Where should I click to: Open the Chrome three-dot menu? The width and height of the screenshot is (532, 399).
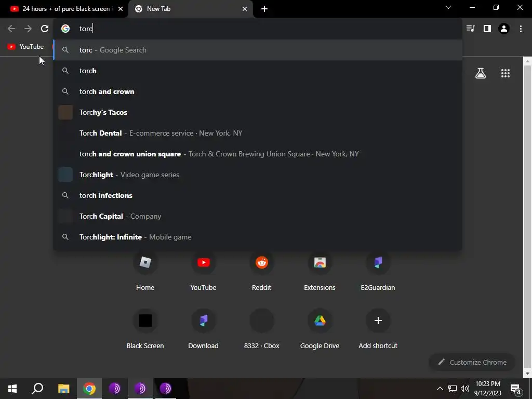tap(521, 29)
